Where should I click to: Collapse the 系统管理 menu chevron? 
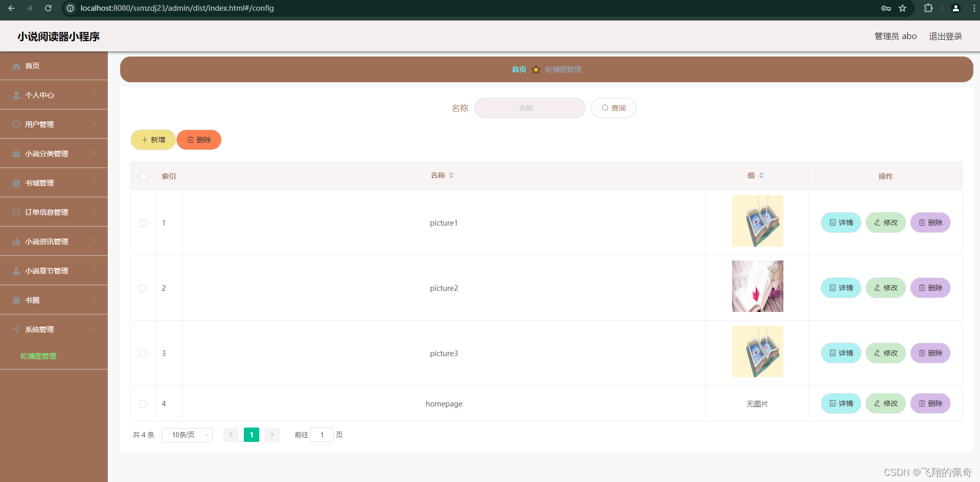tap(94, 329)
